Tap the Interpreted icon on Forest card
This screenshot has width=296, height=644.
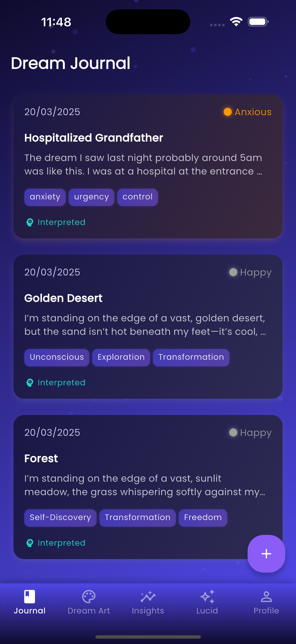click(x=30, y=543)
